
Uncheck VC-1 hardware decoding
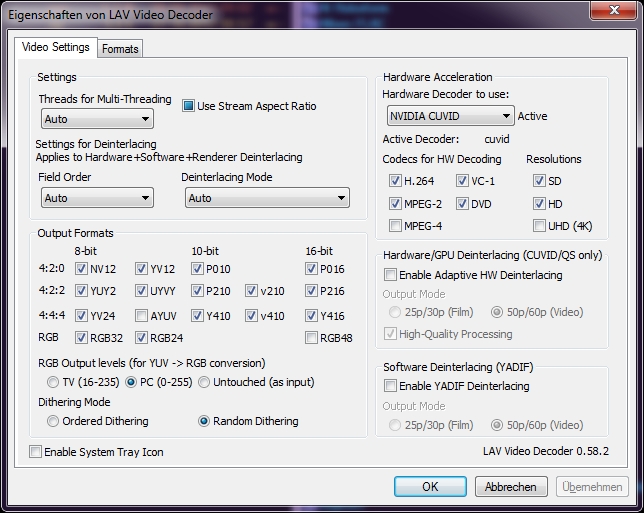(462, 181)
